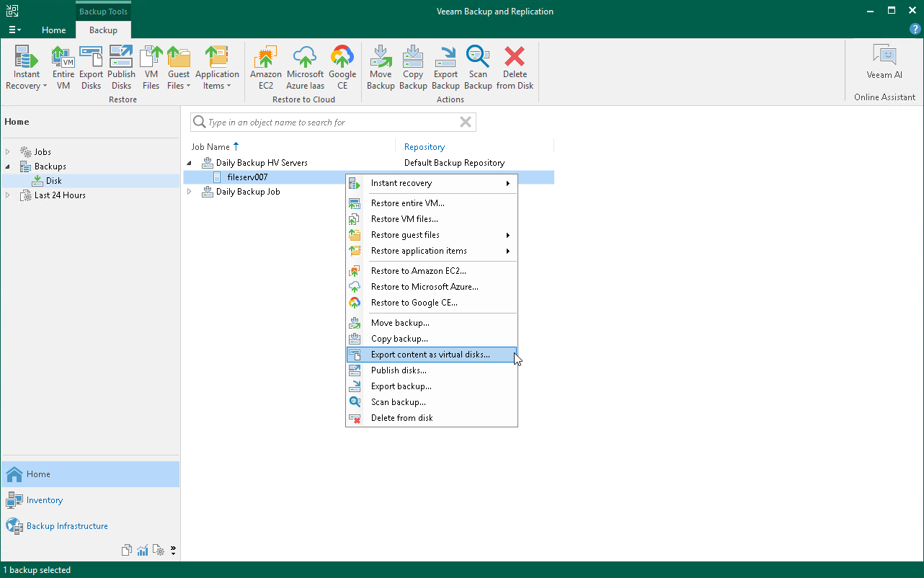
Task: Choose Restore entire VM... from context menu
Action: click(432, 203)
